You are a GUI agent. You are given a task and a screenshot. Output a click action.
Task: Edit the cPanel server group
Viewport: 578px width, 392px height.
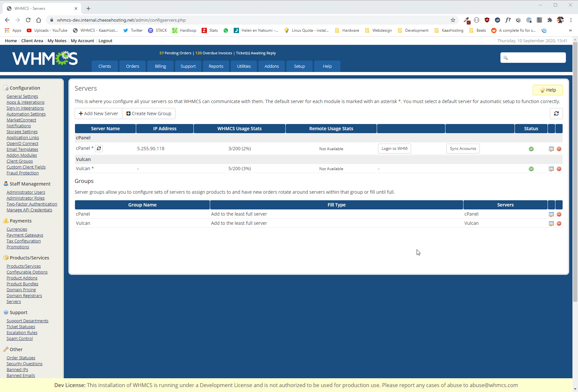tap(551, 214)
